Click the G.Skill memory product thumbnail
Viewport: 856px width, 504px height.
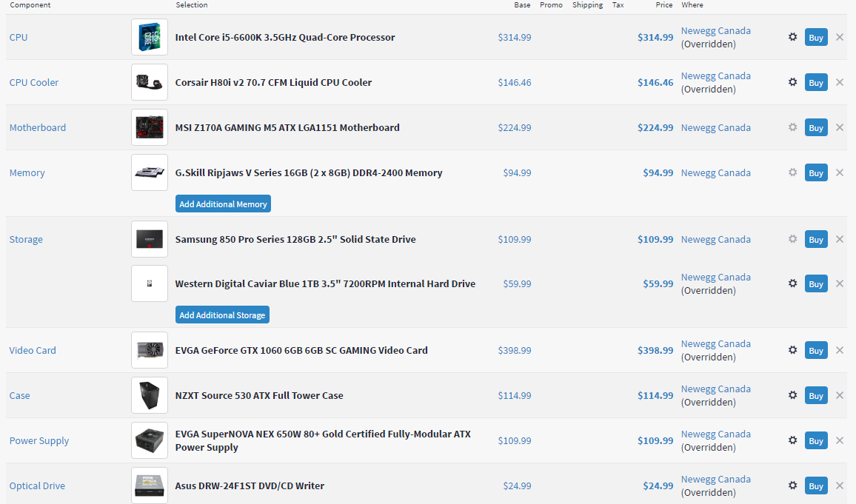point(150,172)
